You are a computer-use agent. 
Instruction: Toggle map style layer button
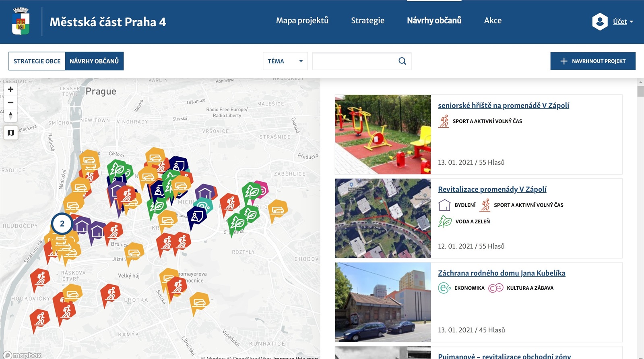click(11, 133)
